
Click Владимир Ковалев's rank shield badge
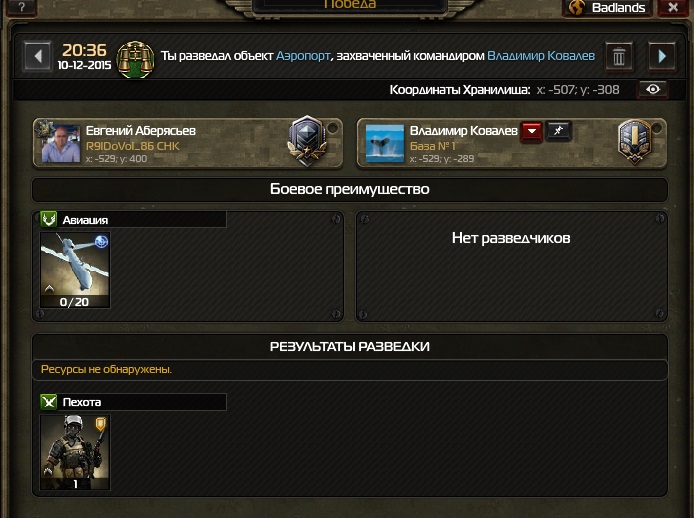pos(635,142)
